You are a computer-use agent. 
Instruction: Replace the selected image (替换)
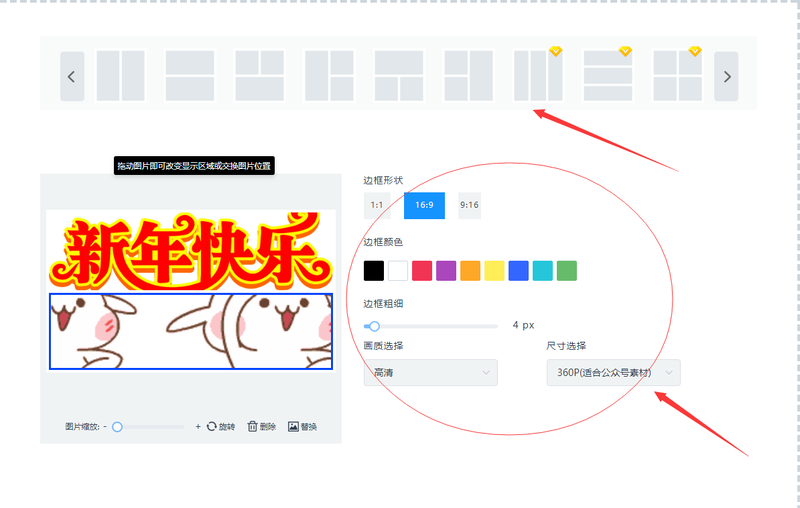(x=303, y=426)
